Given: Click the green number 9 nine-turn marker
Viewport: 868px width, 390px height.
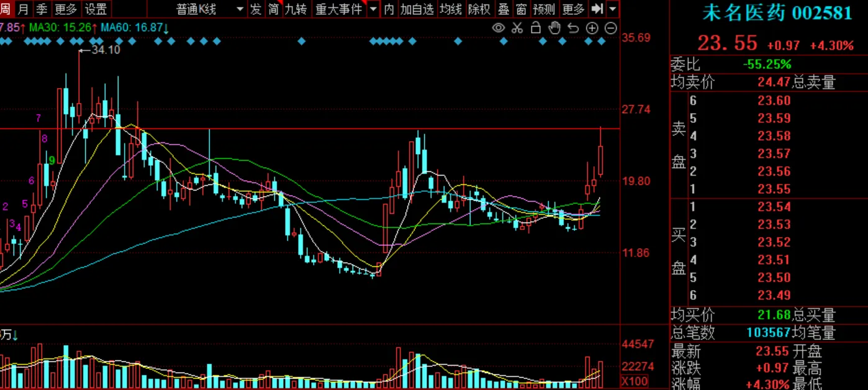Looking at the screenshot, I should point(52,160).
